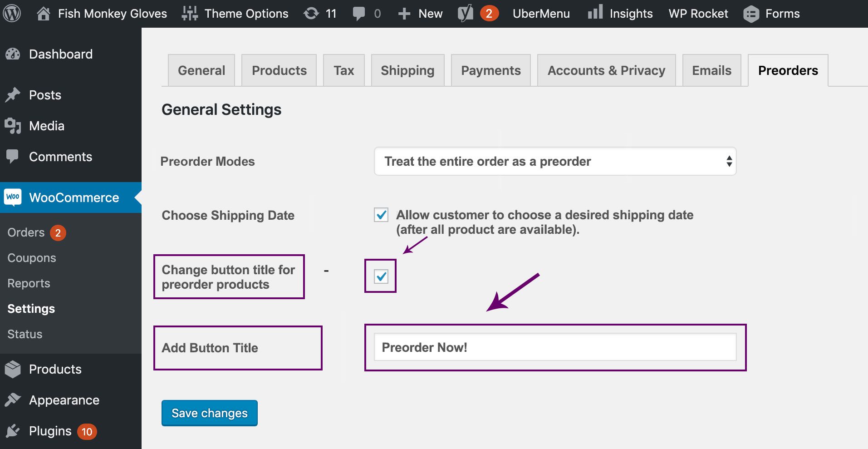Open the + New menu in admin bar
The height and width of the screenshot is (449, 868).
pyautogui.click(x=420, y=13)
